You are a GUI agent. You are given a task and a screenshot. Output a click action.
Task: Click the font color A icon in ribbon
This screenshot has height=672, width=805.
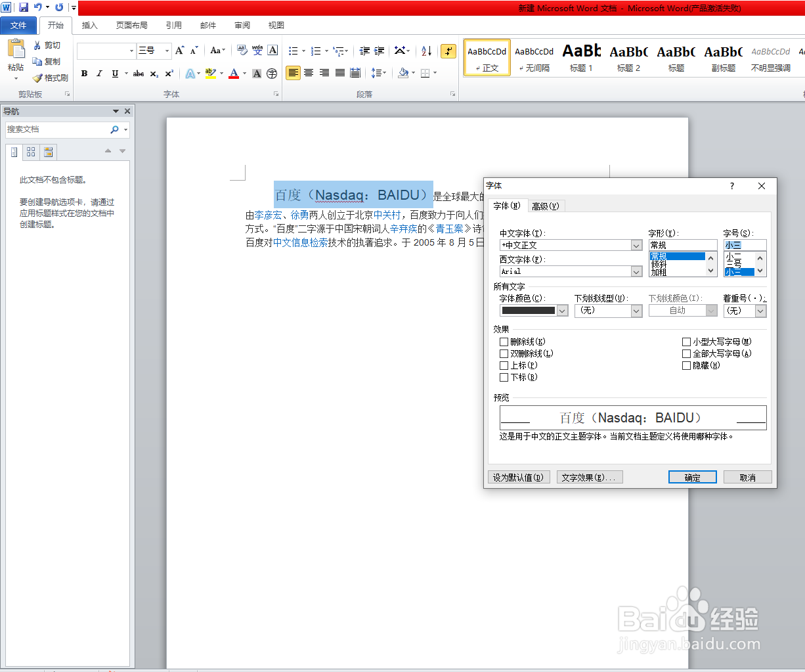coord(234,74)
